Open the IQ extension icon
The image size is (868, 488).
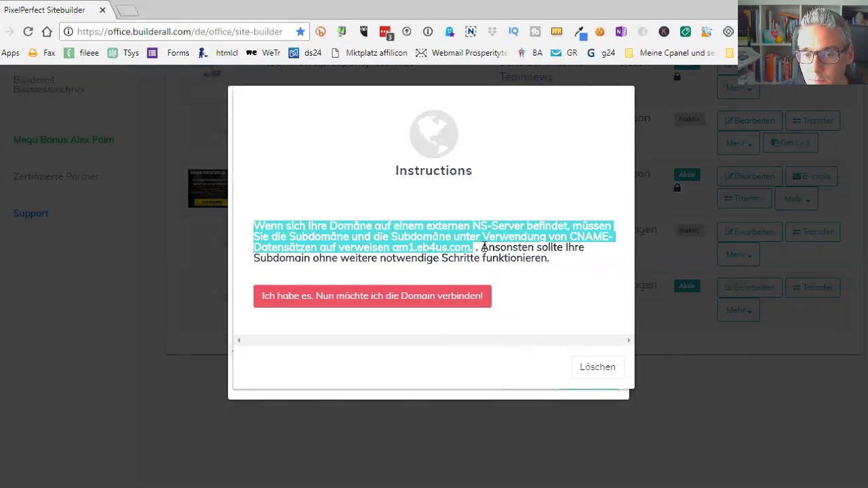click(x=513, y=31)
